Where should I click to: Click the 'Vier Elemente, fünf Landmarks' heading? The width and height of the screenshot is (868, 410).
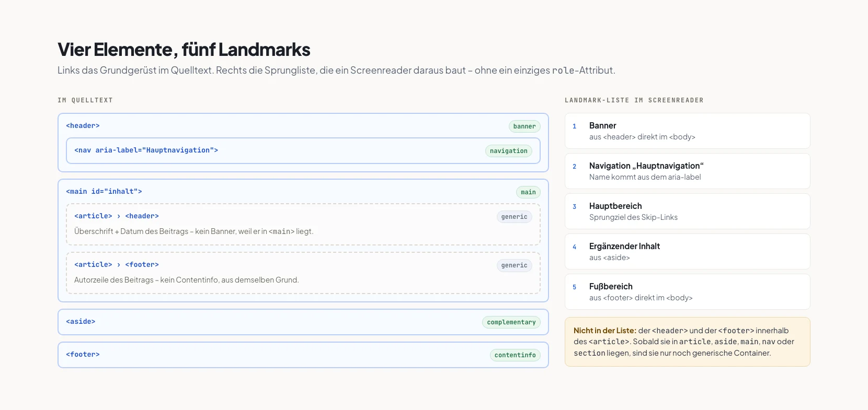pos(184,50)
